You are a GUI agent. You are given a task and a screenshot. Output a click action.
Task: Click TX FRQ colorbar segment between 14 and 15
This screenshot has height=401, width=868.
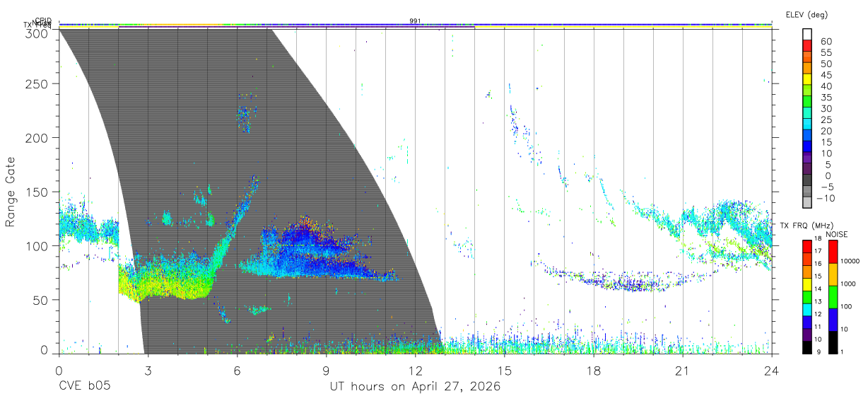coord(807,284)
